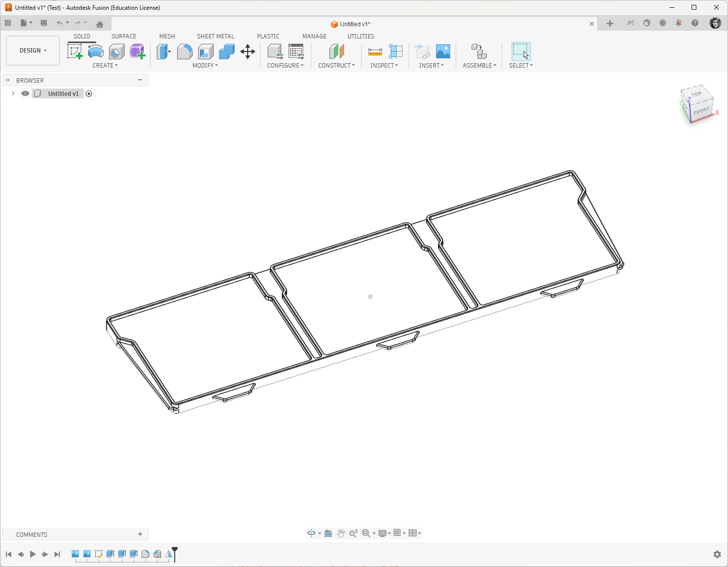
Task: Open the CREATE dropdown menu
Action: pos(105,66)
